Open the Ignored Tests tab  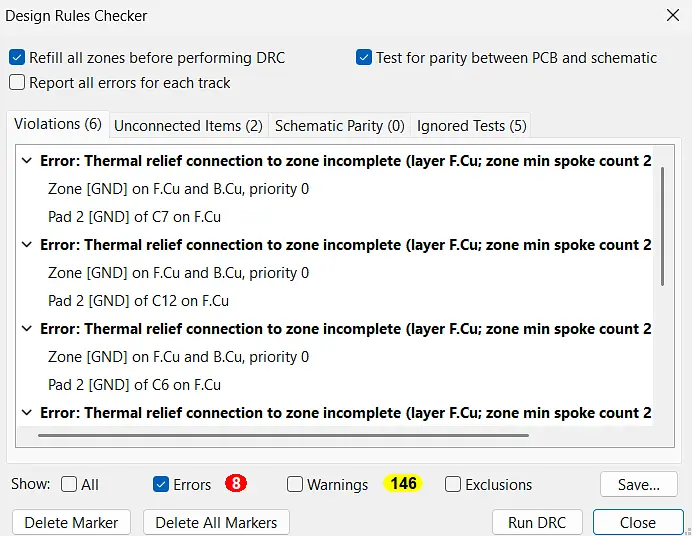(x=471, y=126)
